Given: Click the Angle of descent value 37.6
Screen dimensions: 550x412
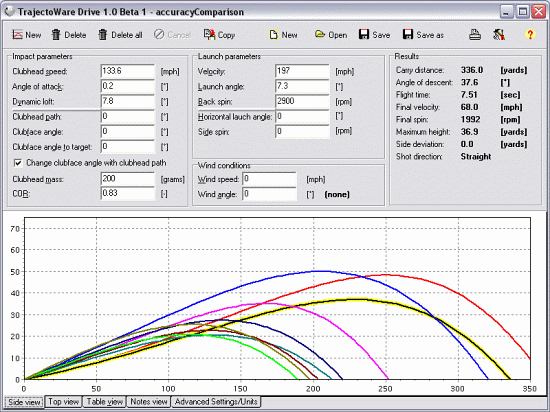Looking at the screenshot, I should [x=469, y=82].
